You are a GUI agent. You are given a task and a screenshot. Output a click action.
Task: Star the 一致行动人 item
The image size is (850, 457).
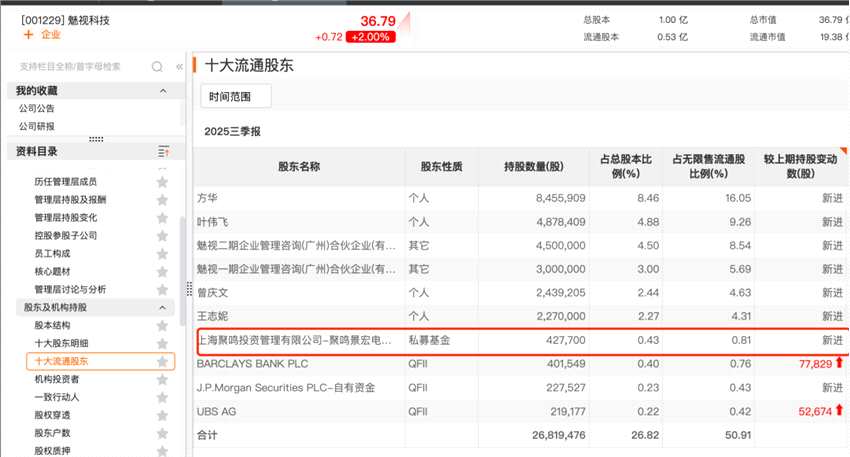coord(162,397)
